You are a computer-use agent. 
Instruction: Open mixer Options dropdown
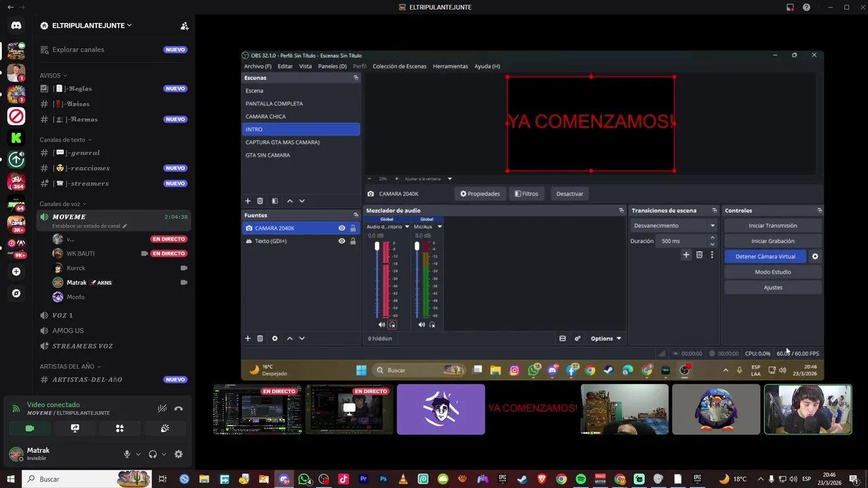pyautogui.click(x=606, y=338)
